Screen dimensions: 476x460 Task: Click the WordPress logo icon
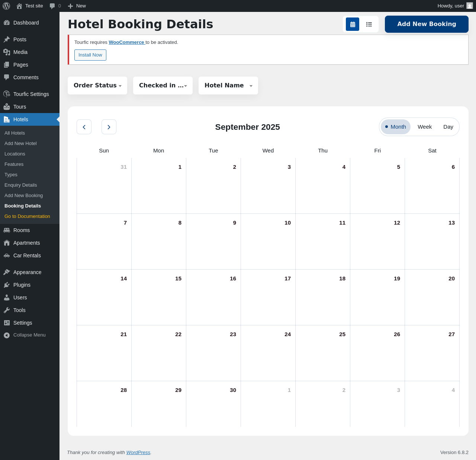coord(6,6)
